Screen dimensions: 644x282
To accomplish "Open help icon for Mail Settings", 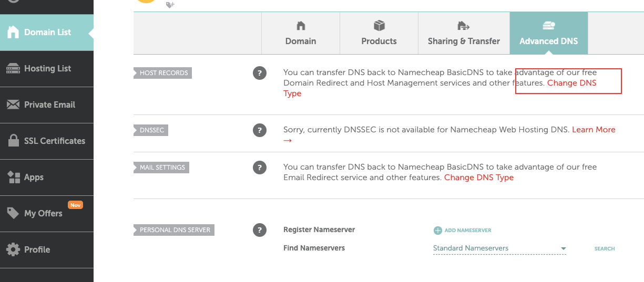I will pos(260,168).
